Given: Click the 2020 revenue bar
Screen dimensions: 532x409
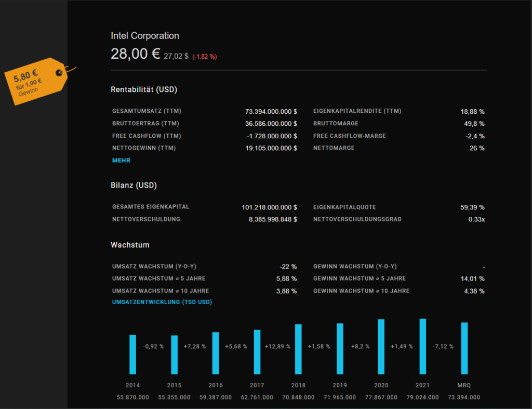Looking at the screenshot, I should (x=381, y=347).
